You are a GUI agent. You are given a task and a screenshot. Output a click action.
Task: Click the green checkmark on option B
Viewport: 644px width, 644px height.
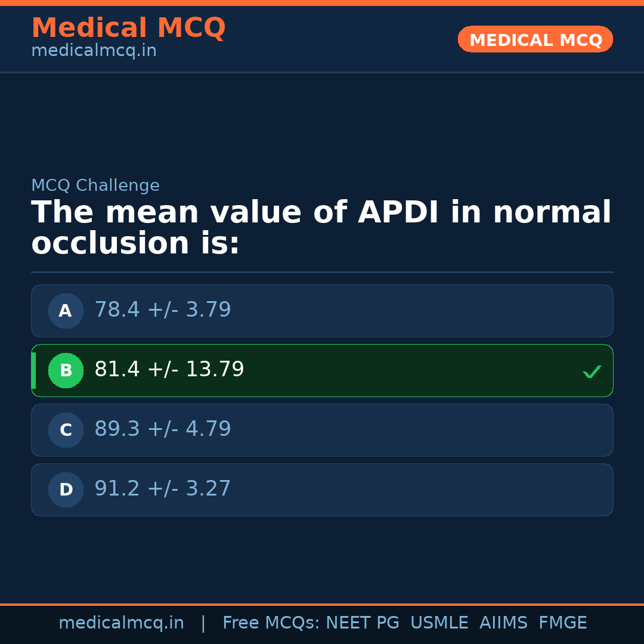[x=592, y=371]
